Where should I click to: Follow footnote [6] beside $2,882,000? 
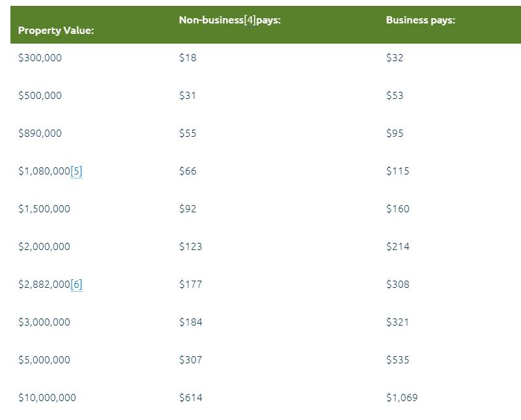coord(76,285)
